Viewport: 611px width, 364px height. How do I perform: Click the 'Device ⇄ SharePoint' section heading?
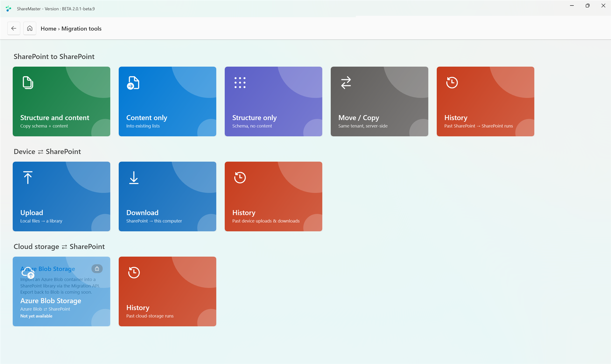(47, 151)
